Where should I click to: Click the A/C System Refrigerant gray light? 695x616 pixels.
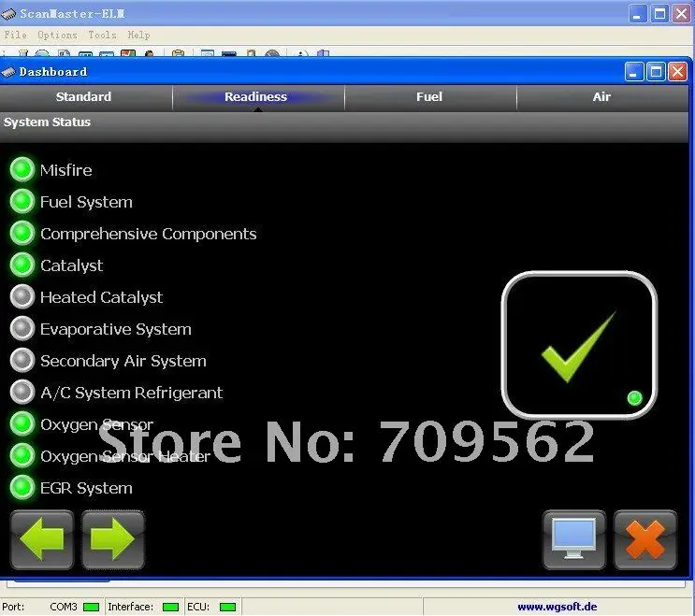pyautogui.click(x=22, y=392)
